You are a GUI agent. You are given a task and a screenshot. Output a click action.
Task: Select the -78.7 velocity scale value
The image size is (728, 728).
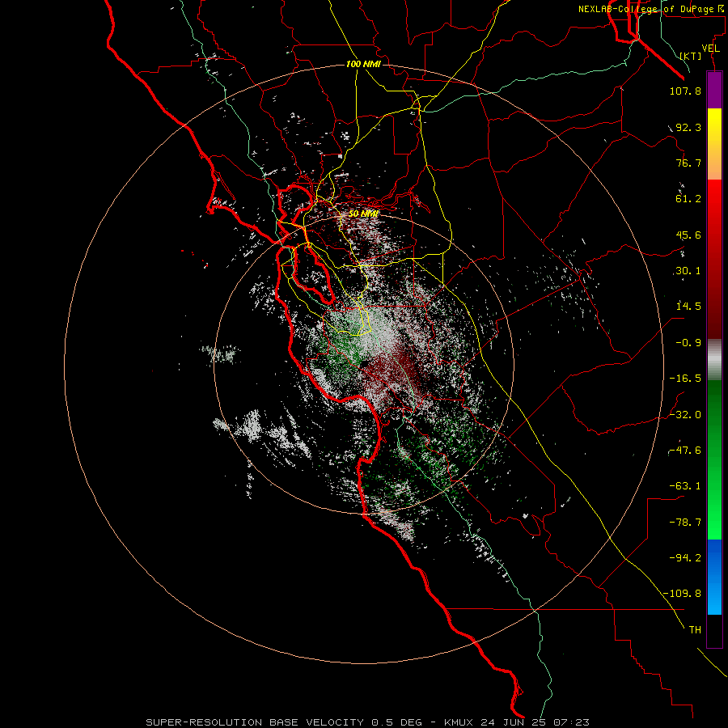point(685,523)
